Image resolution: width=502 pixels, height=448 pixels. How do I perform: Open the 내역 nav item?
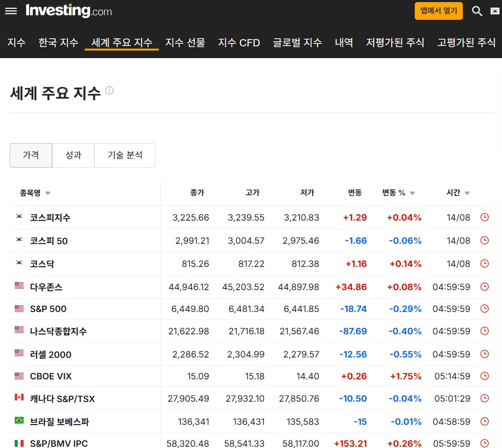[344, 43]
